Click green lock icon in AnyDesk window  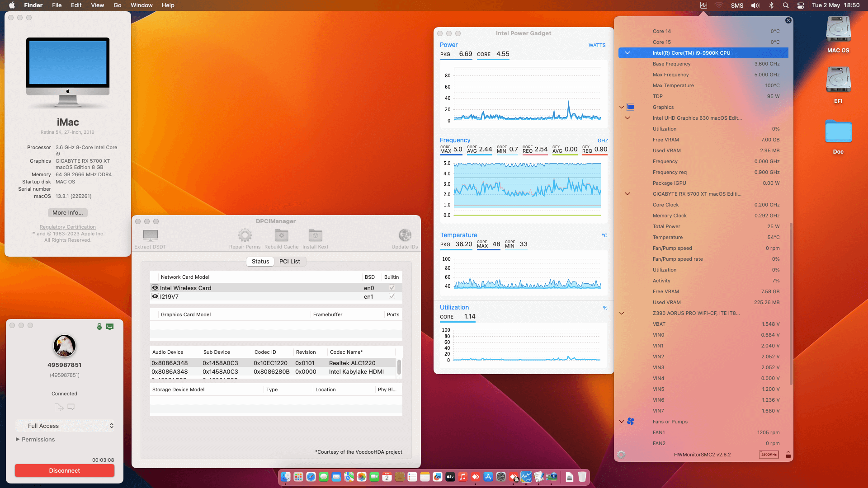click(x=99, y=326)
